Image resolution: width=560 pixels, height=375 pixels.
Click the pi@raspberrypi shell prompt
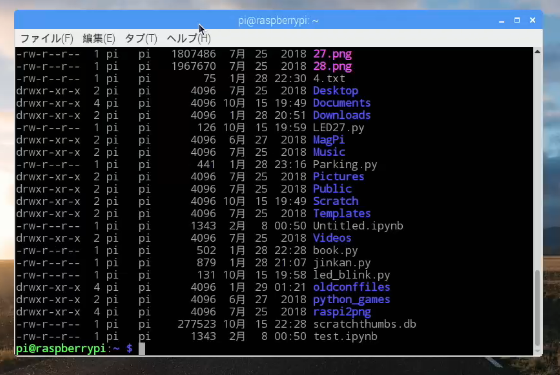pyautogui.click(x=74, y=348)
